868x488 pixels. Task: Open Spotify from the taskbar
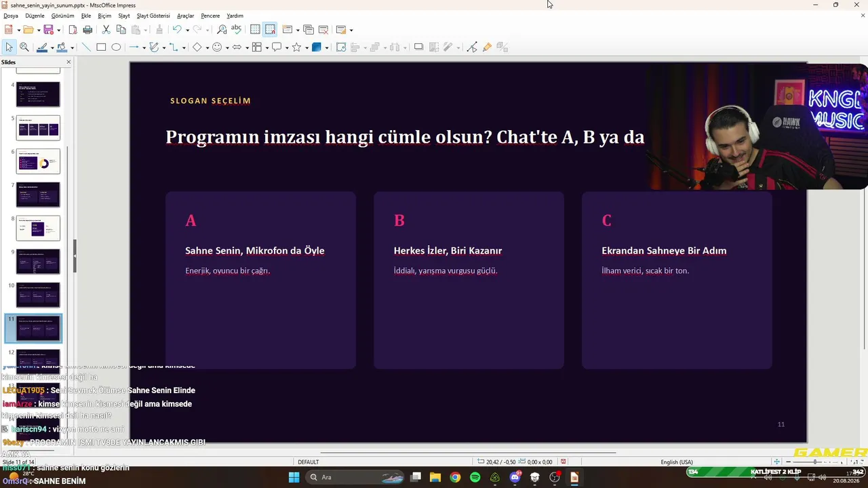tap(475, 477)
